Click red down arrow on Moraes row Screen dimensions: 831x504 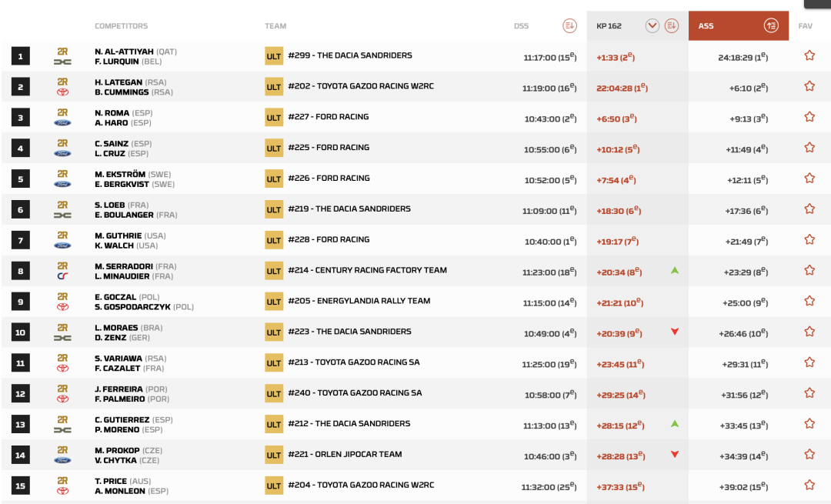(x=675, y=332)
